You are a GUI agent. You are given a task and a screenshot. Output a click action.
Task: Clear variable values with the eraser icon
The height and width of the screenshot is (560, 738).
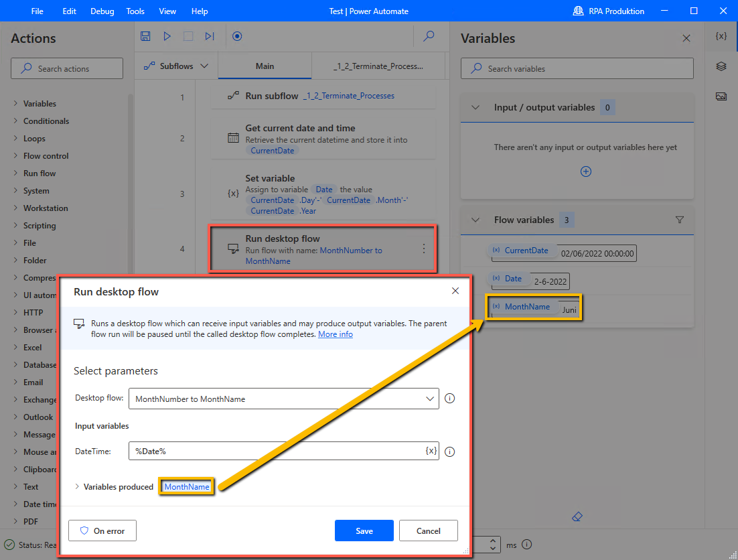[x=577, y=516]
